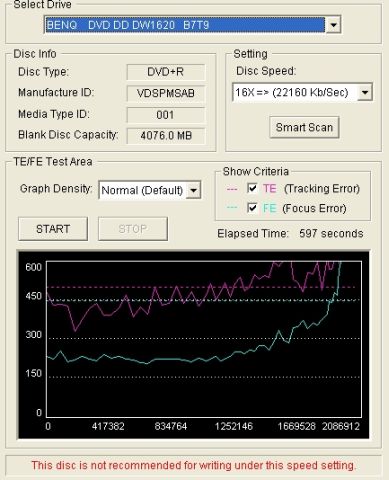Toggle the TE Tracking Error checkbox
The height and width of the screenshot is (480, 389).
click(252, 188)
